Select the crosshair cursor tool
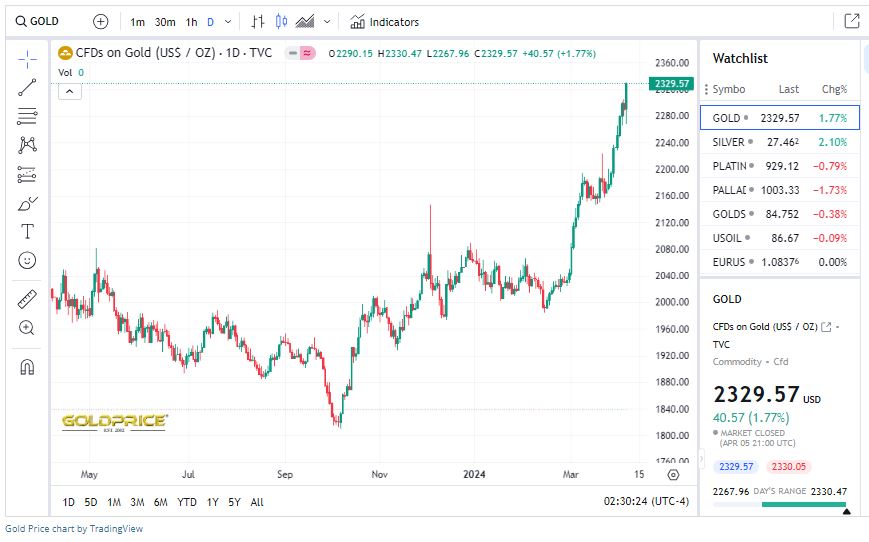Screen dimensions: 869x542 pyautogui.click(x=27, y=59)
